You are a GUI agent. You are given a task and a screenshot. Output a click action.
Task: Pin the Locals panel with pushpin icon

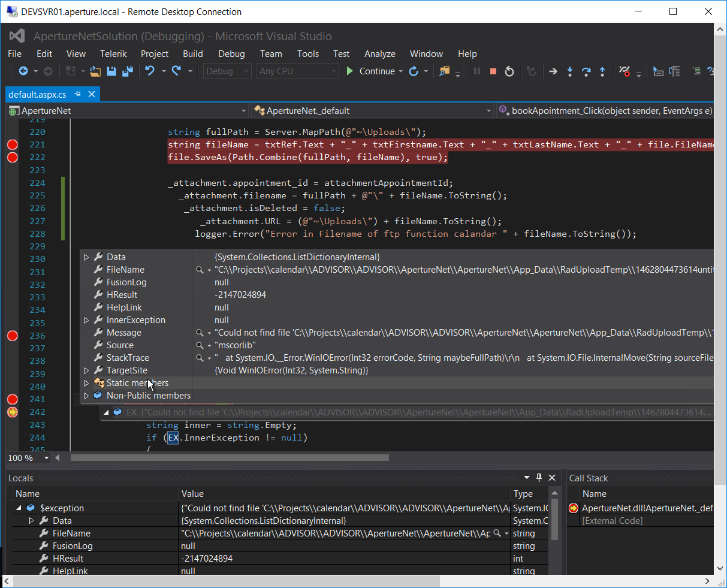(539, 478)
